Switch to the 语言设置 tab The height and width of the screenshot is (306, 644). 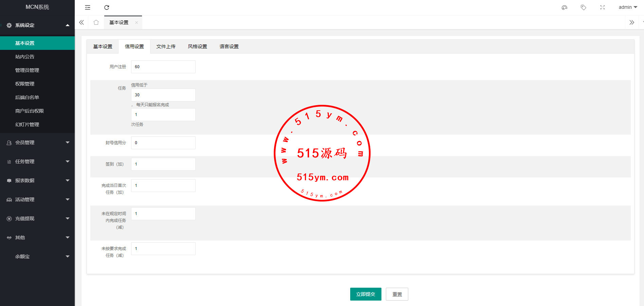(x=229, y=46)
